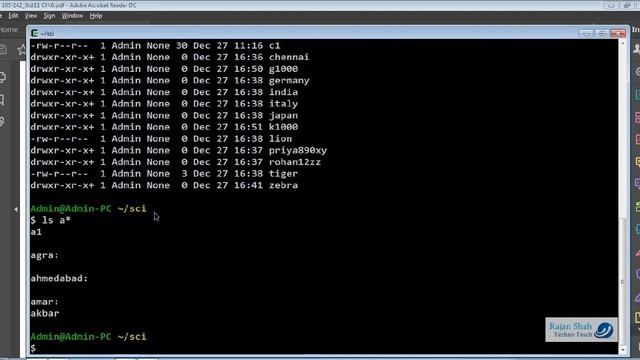This screenshot has width=640, height=360.
Task: Click the 11:16 timestamp in c1 row
Action: coord(248,45)
